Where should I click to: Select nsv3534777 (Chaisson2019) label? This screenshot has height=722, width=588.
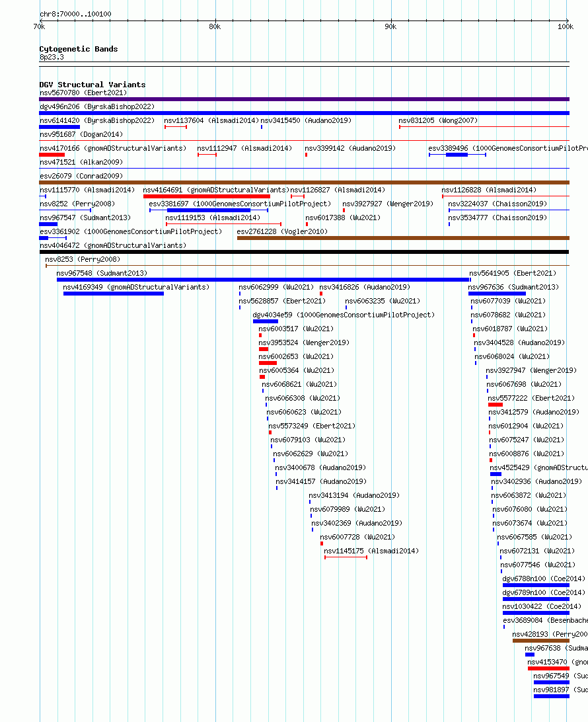tap(497, 218)
